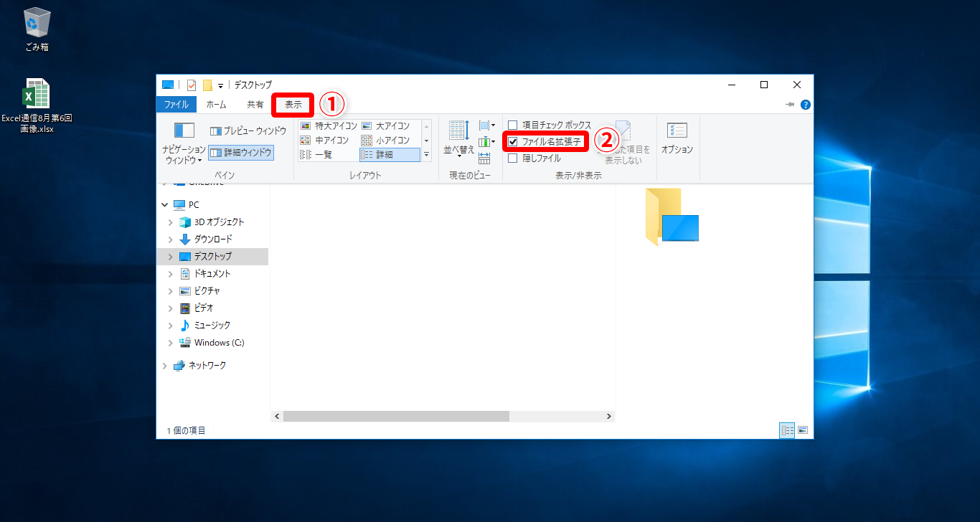Screen dimensions: 980x522
Task: Open the ナビゲーション ウィンドウ dropdown
Action: click(x=184, y=143)
